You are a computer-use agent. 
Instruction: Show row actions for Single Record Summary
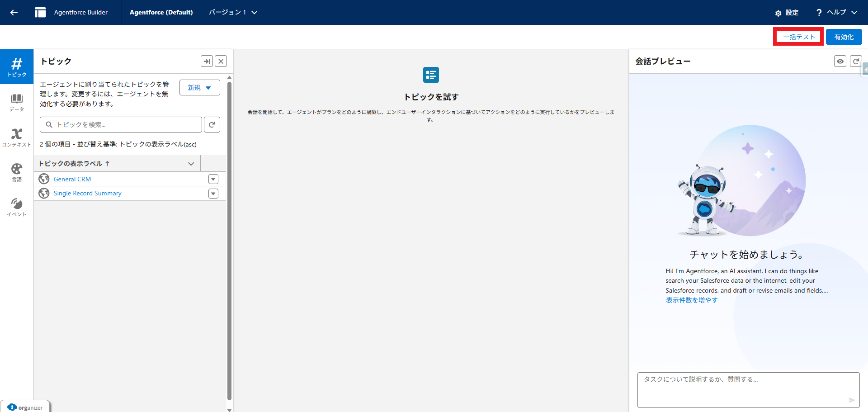pyautogui.click(x=213, y=194)
